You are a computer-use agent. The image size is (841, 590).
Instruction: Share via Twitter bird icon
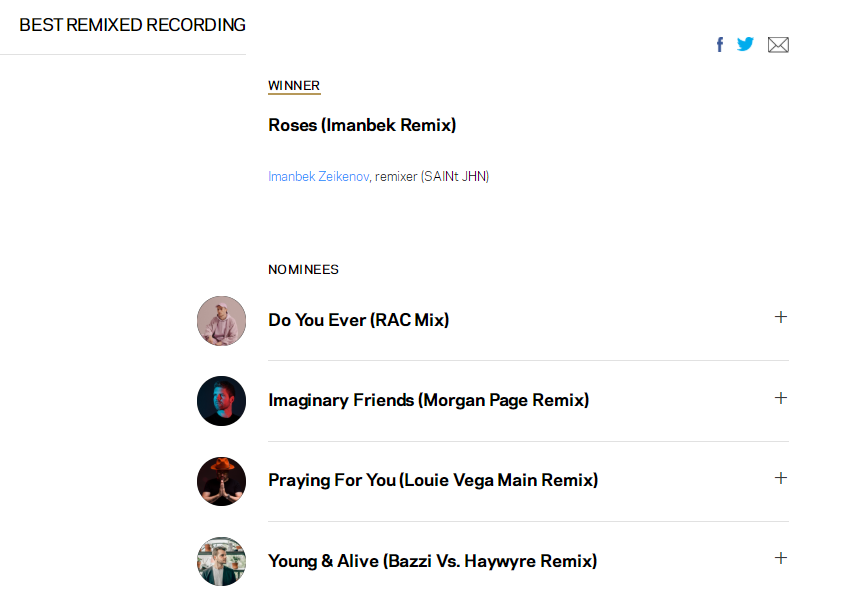pos(745,44)
